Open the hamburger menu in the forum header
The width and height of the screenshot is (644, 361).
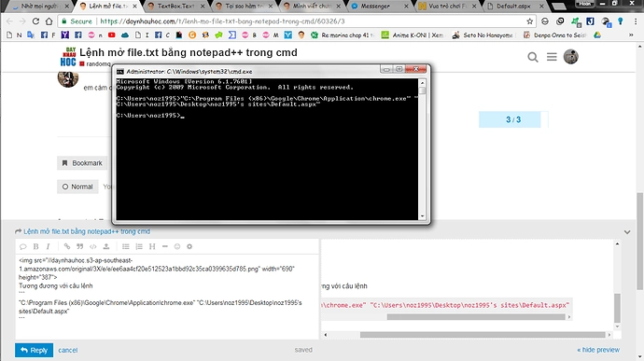[x=552, y=57]
